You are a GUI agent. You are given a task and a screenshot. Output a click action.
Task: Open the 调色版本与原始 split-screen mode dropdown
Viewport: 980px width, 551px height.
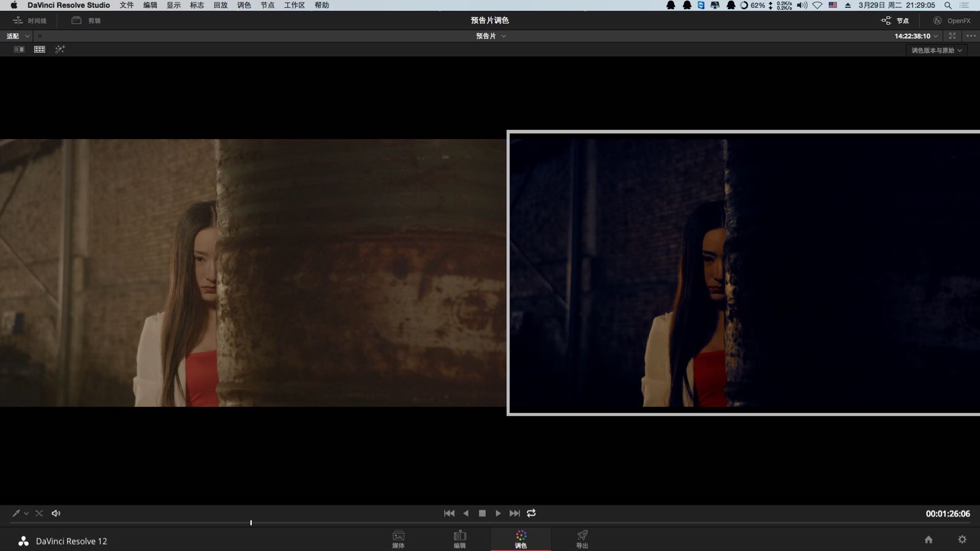point(937,50)
